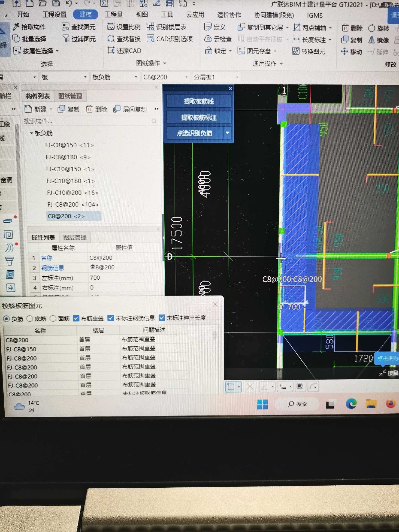Select the 旋转 rotate tool
The image size is (399, 532).
pyautogui.click(x=378, y=28)
